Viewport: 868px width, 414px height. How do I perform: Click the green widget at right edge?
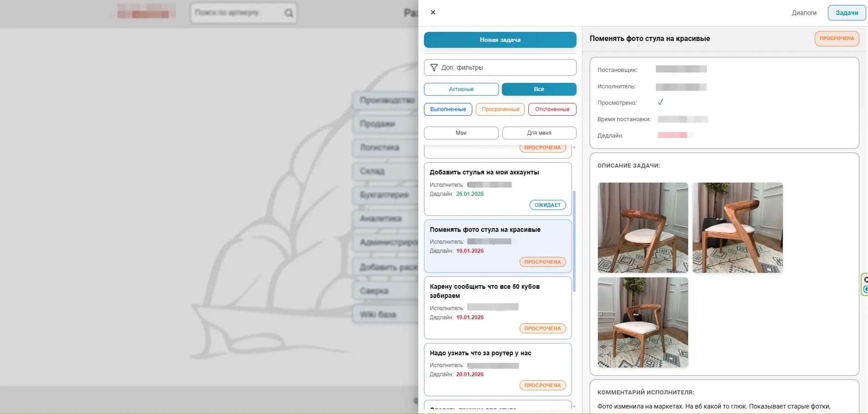(x=864, y=285)
